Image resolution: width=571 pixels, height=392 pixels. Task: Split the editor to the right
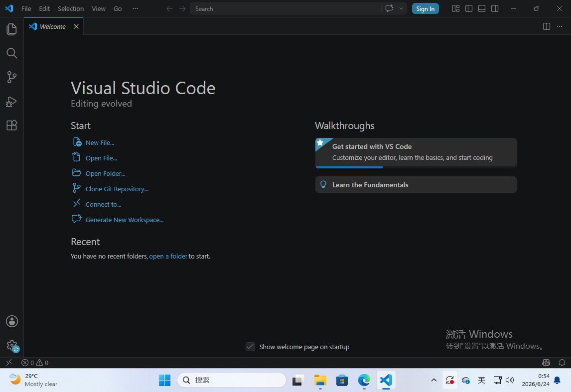(x=546, y=26)
